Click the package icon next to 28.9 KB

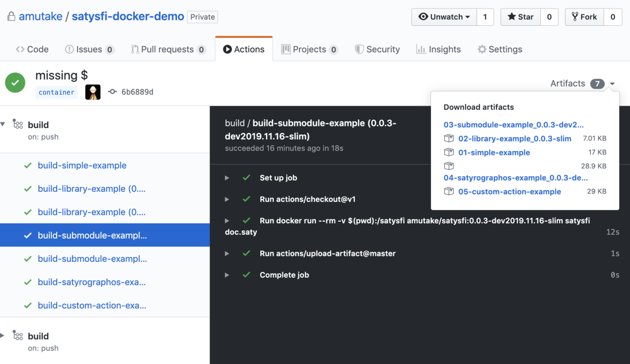(449, 166)
